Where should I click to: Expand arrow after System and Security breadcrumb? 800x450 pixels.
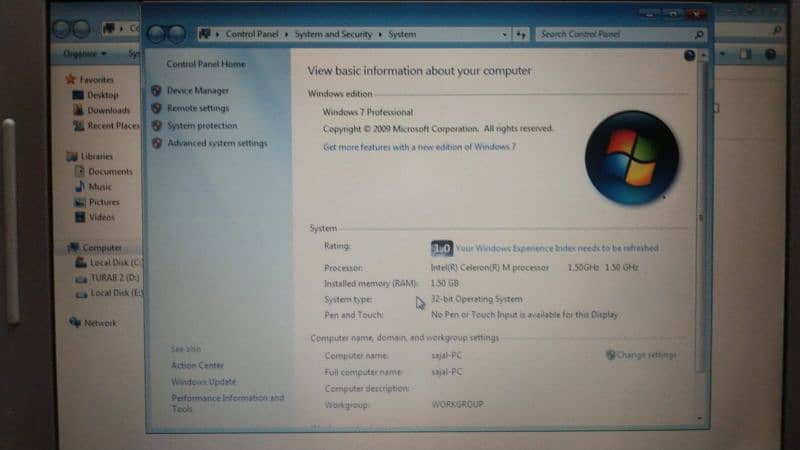click(380, 34)
